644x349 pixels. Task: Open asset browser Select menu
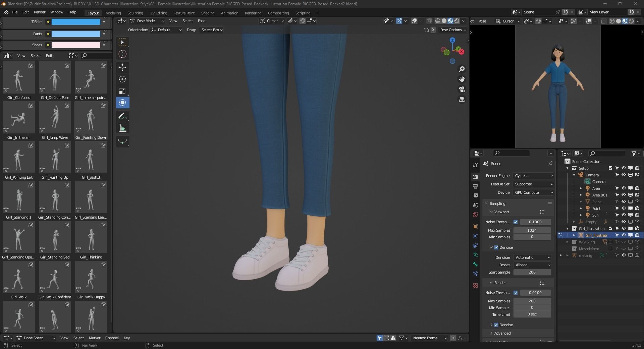click(x=36, y=56)
